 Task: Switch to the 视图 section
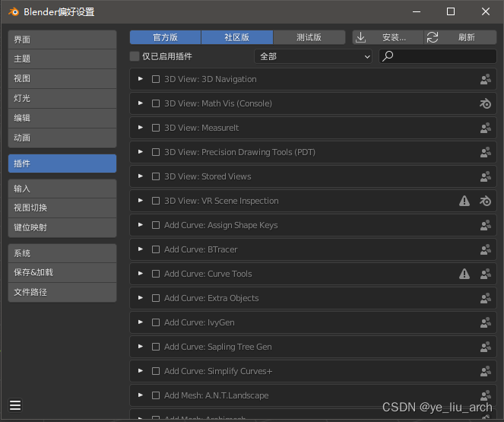62,78
